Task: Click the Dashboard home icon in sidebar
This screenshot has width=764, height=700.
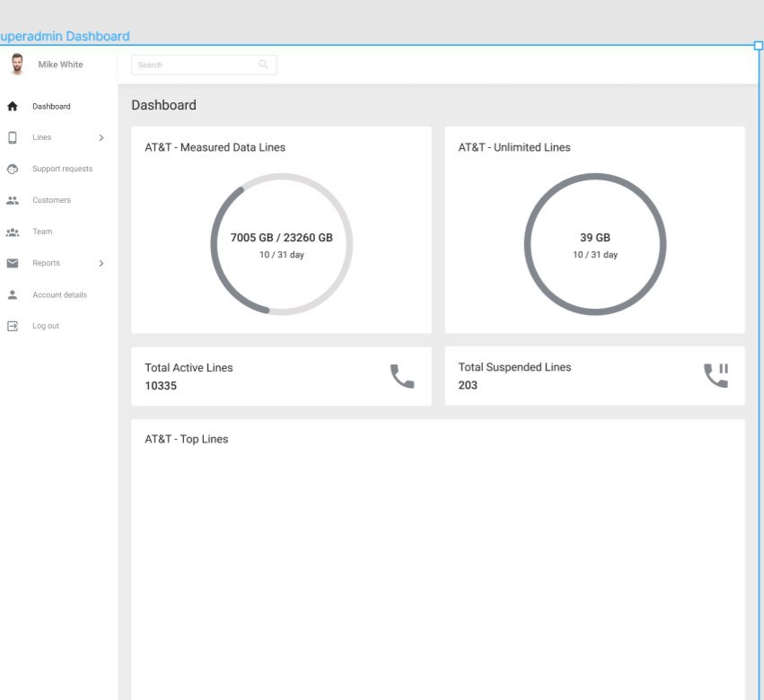Action: (13, 106)
